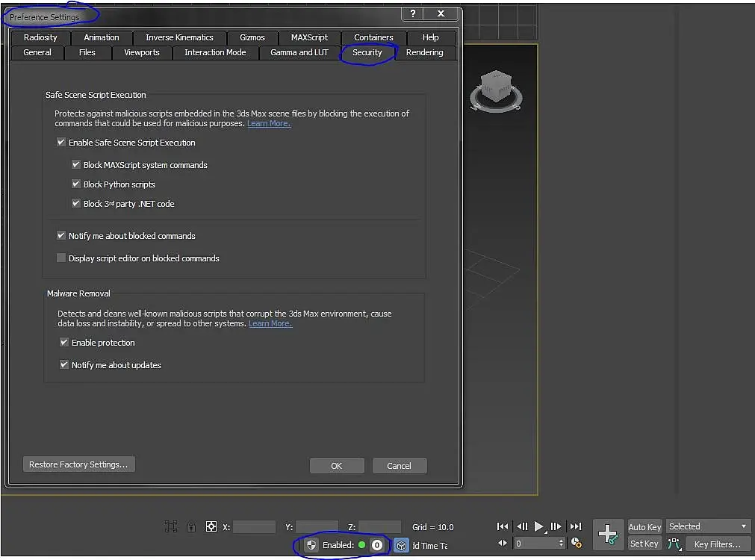Play the animation
The image size is (755, 560).
tap(538, 526)
